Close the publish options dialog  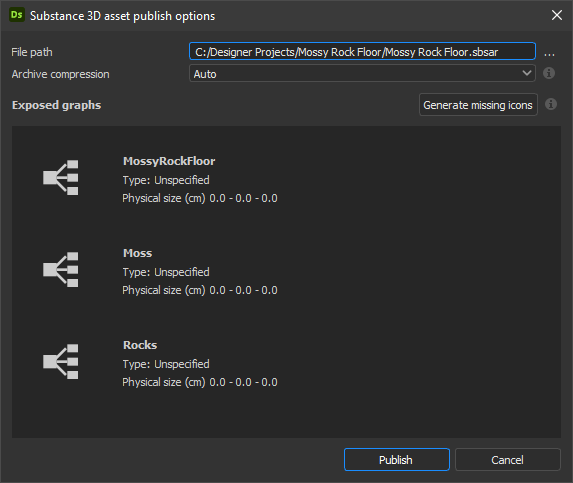557,15
